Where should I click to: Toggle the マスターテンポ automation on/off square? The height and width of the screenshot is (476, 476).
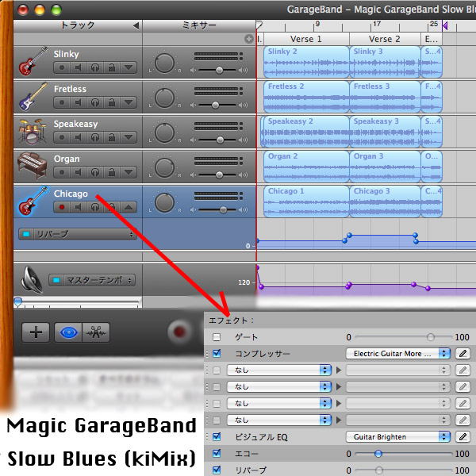pyautogui.click(x=56, y=280)
